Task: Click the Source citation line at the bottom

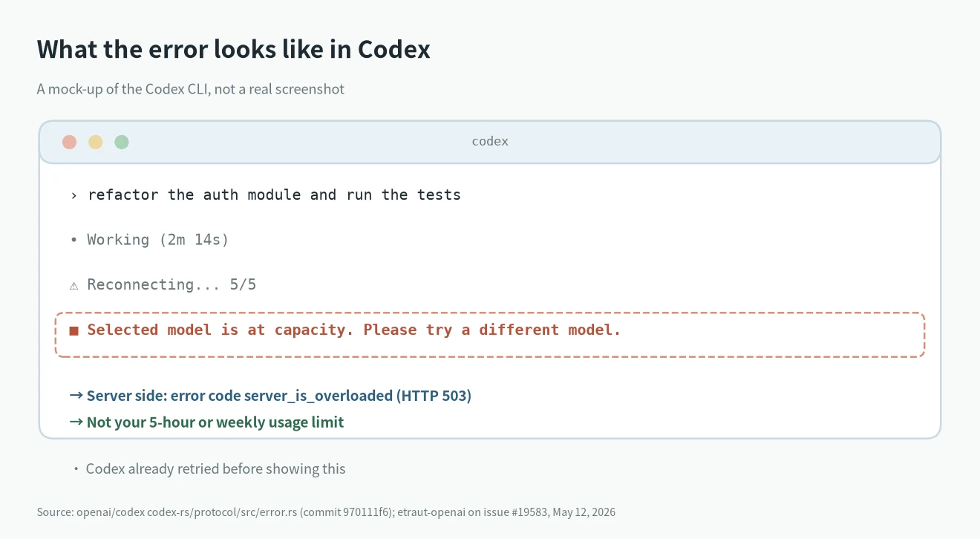Action: pyautogui.click(x=326, y=512)
